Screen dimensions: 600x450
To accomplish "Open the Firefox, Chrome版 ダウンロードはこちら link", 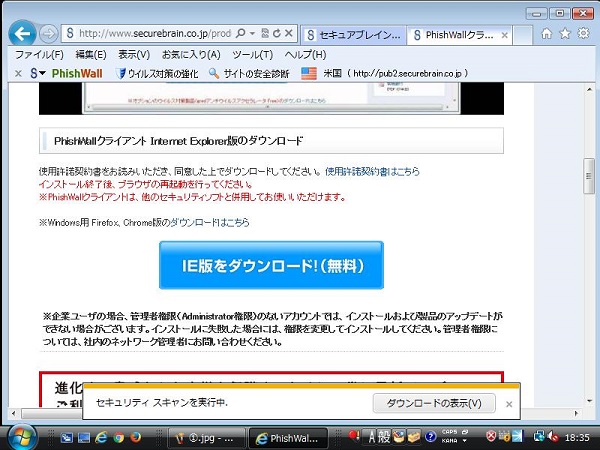I will click(x=209, y=222).
